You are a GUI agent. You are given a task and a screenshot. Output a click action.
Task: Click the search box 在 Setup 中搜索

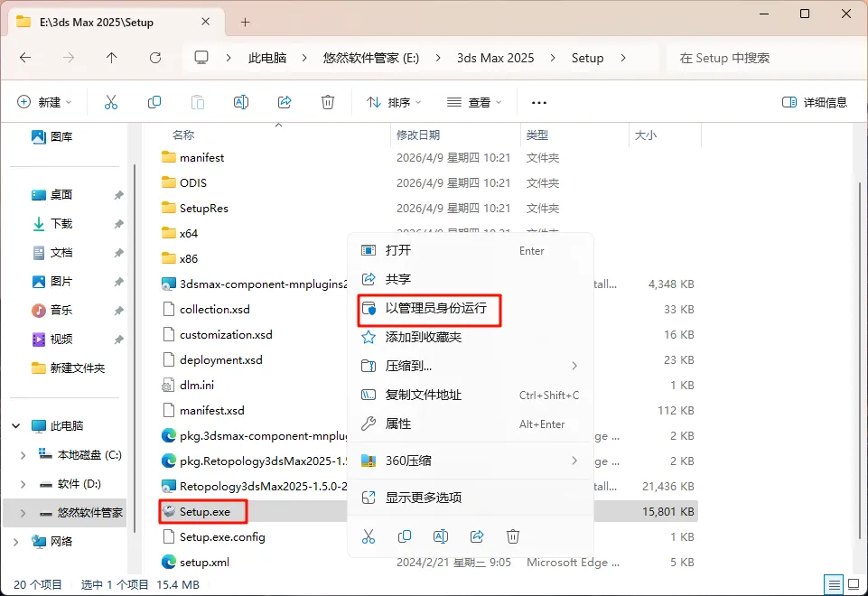(767, 58)
